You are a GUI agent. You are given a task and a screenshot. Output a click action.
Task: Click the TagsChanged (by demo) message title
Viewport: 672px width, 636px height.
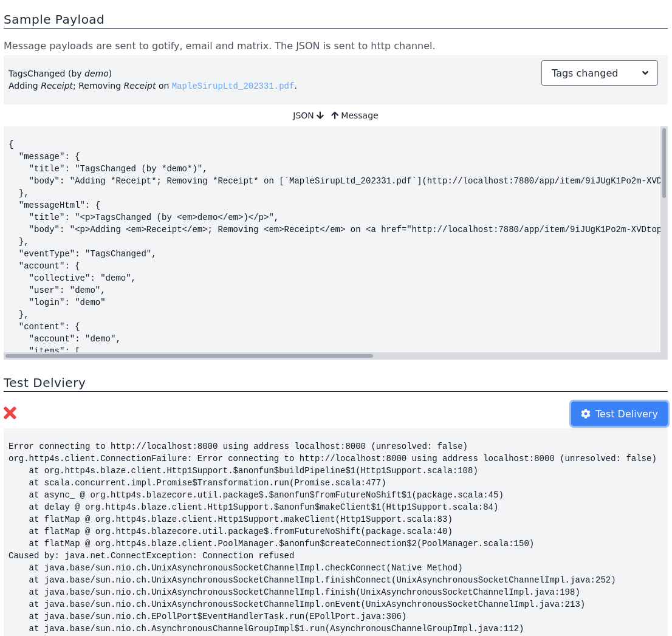[60, 74]
